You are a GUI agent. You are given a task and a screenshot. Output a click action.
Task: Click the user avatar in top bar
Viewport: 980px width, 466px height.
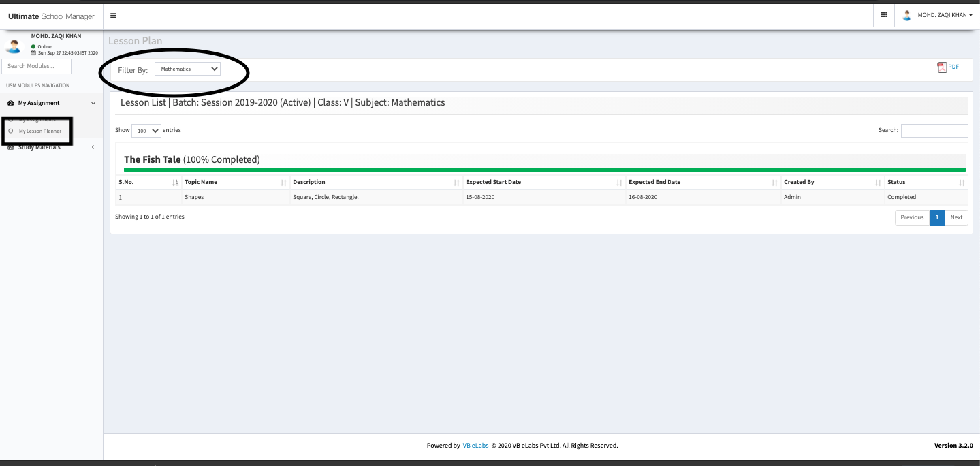906,15
